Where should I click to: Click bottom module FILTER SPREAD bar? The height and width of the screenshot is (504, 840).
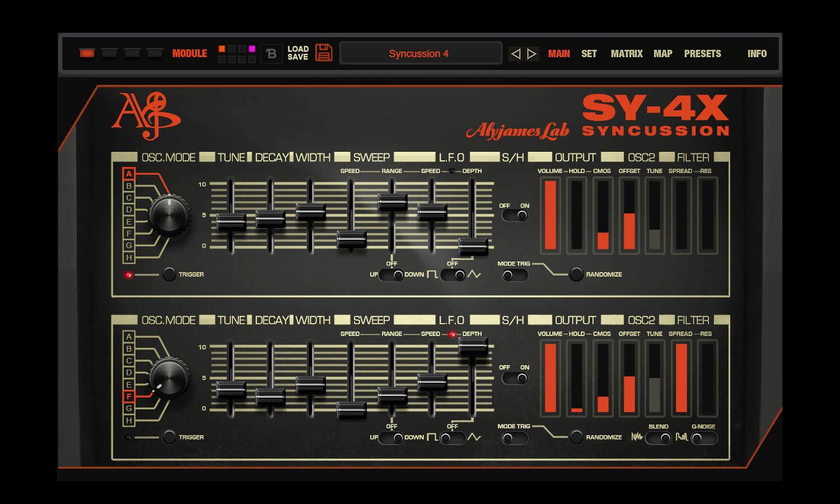pos(682,378)
